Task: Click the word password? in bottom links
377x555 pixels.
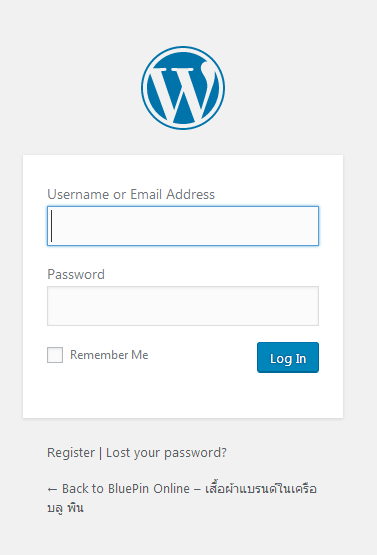Action: pos(195,453)
